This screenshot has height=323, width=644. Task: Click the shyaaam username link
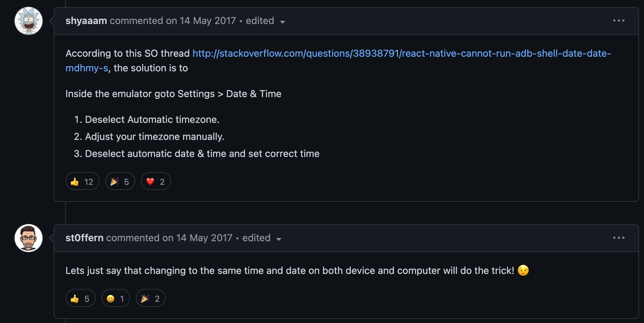point(86,21)
